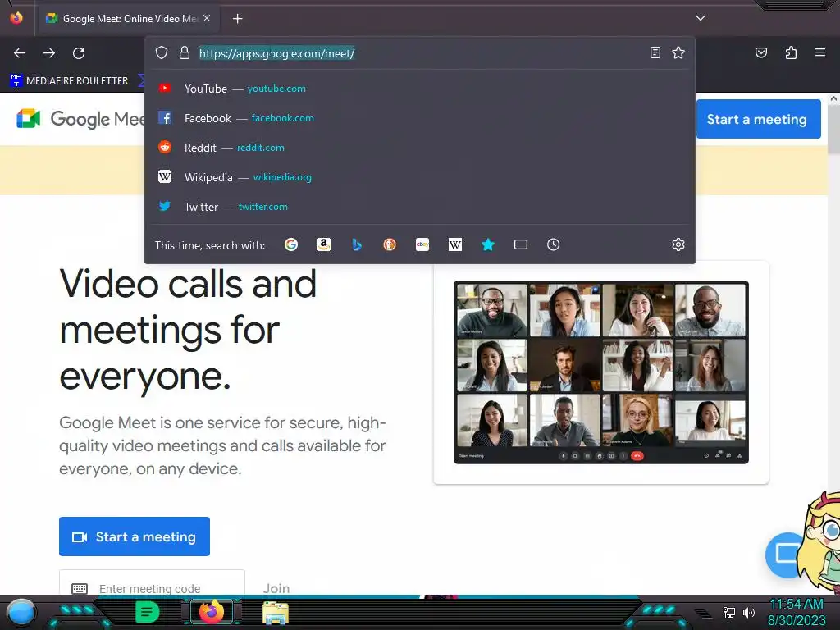
Task: Search this time with Wikipedia icon
Action: [x=454, y=244]
